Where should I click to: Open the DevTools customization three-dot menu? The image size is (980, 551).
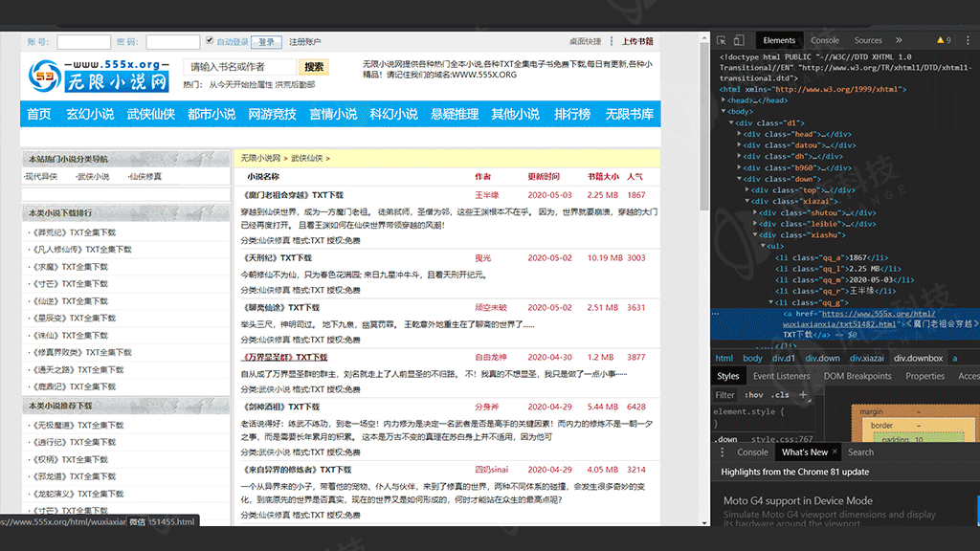[x=968, y=40]
